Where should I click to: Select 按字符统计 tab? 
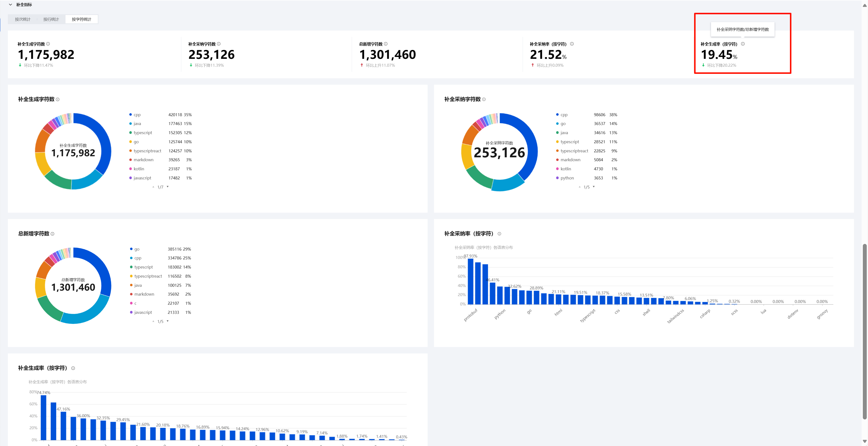[82, 19]
